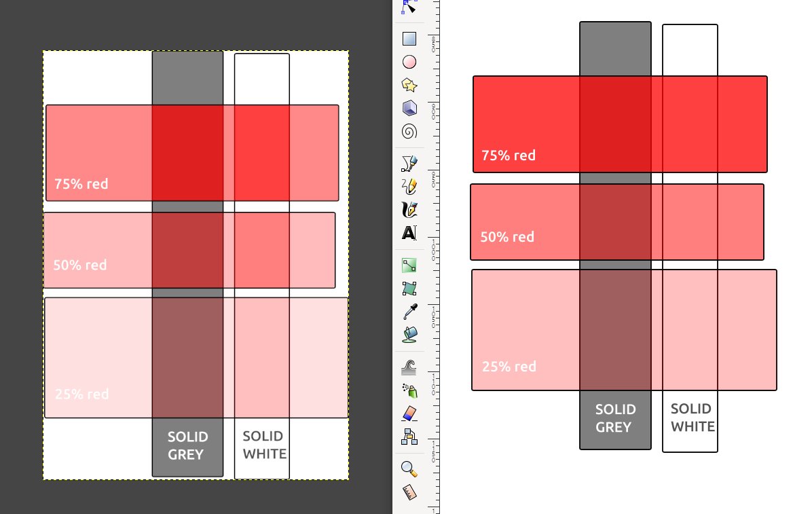Activate the Eraser tool
The height and width of the screenshot is (514, 812).
coord(409,414)
